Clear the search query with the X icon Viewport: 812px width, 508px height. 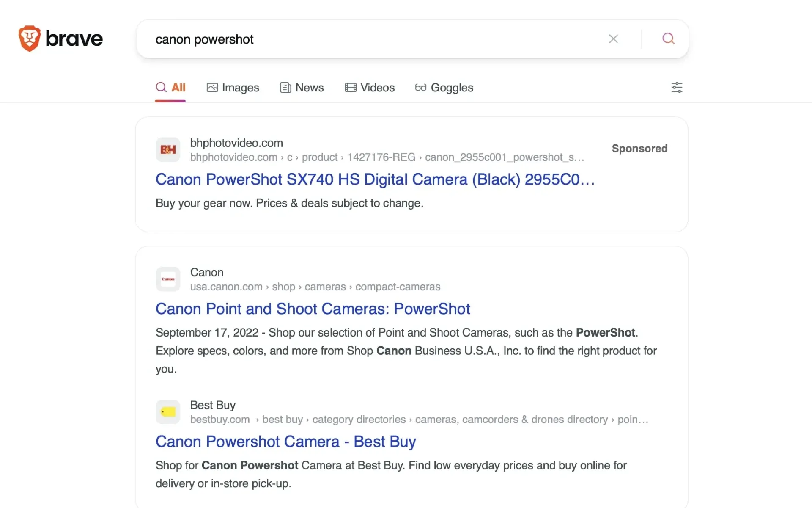613,39
